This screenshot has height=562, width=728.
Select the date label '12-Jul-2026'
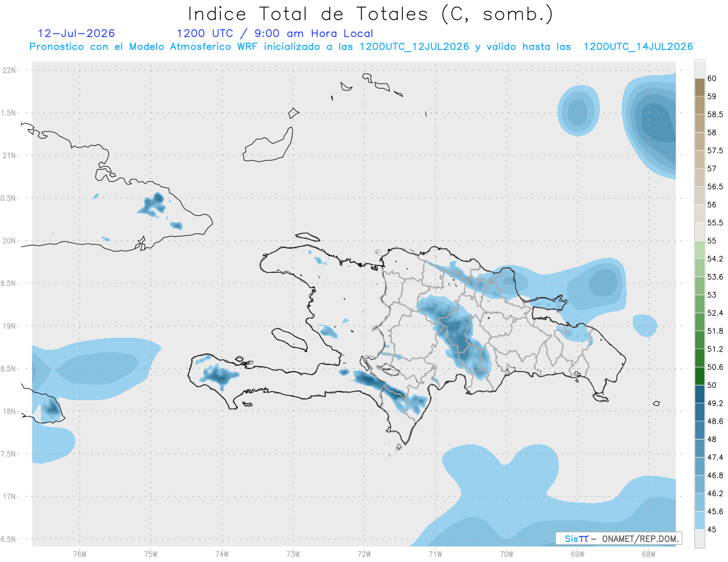point(76,33)
